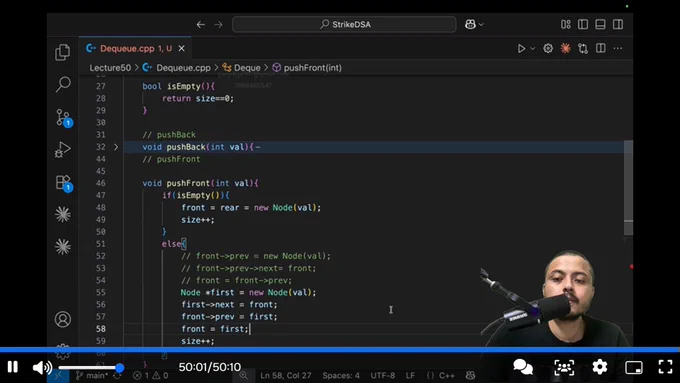Open the run button dropdown arrow
Screen dimensions: 680x383
click(x=533, y=49)
